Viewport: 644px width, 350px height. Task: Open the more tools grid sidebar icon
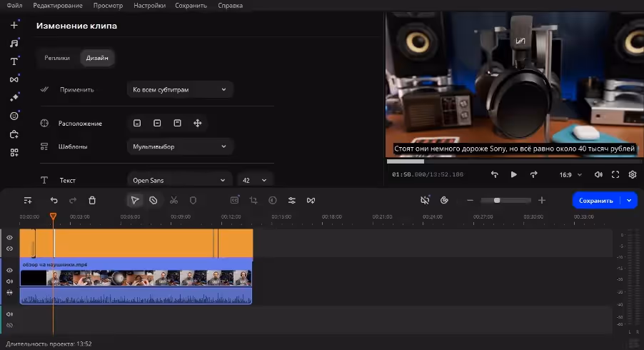pyautogui.click(x=14, y=152)
